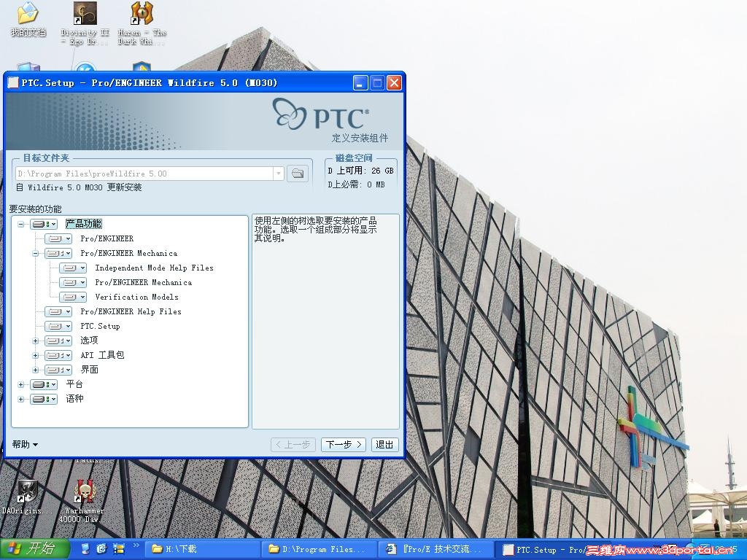
Task: Open 我的文档 desktop icon
Action: click(28, 20)
